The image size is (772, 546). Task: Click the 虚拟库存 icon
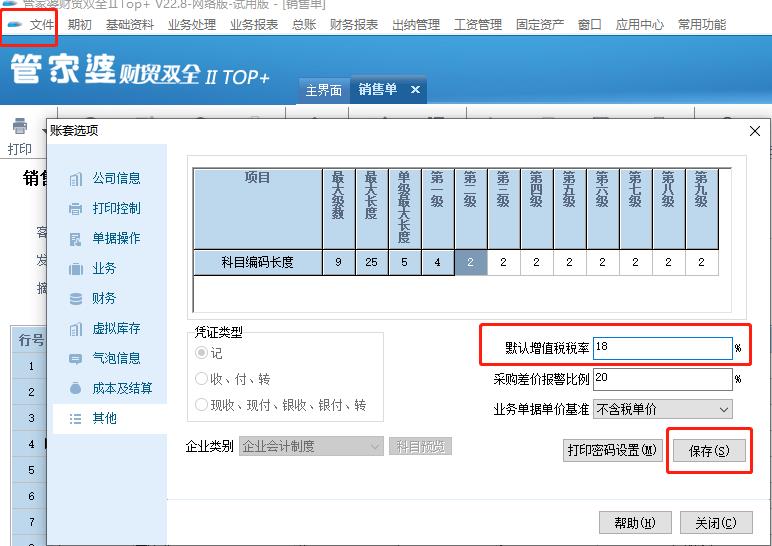point(75,329)
